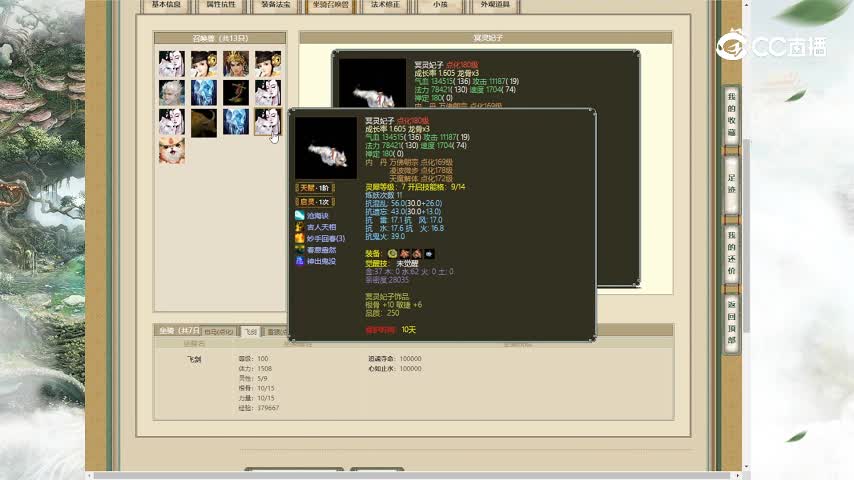This screenshot has height=480, width=854.
Task: Open 我的还价 sidebar button
Action: tap(732, 254)
